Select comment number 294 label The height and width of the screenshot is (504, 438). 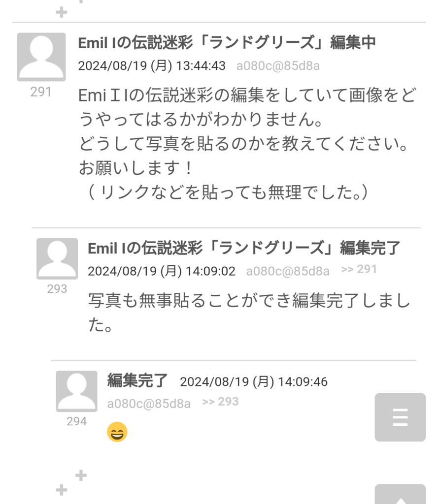click(x=76, y=421)
